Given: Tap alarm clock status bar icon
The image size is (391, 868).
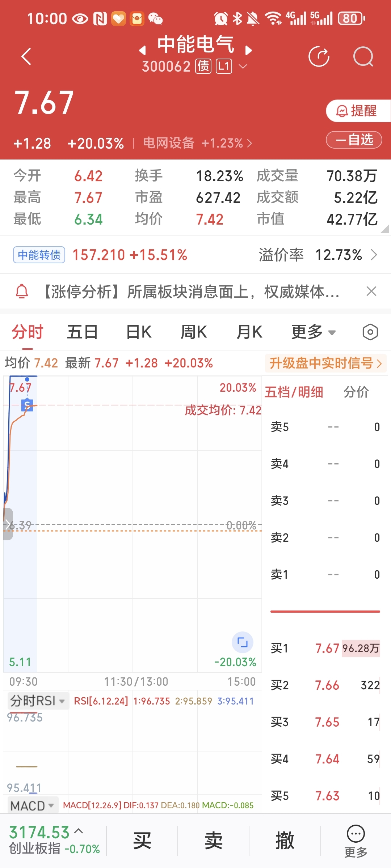Looking at the screenshot, I should [x=221, y=18].
